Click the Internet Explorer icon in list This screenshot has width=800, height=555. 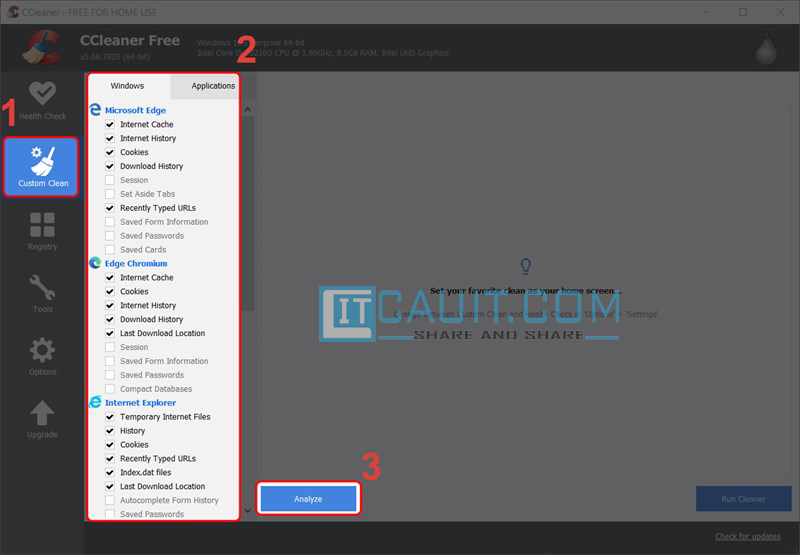click(95, 402)
